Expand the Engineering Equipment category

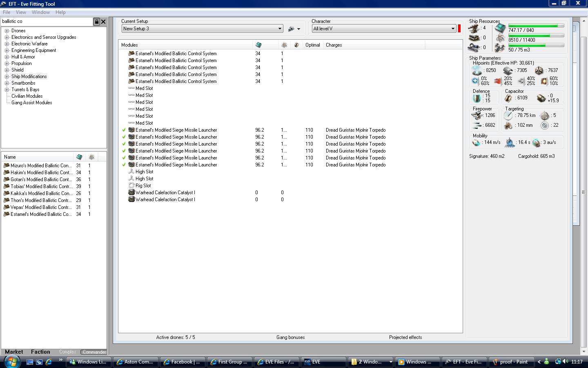pyautogui.click(x=7, y=50)
